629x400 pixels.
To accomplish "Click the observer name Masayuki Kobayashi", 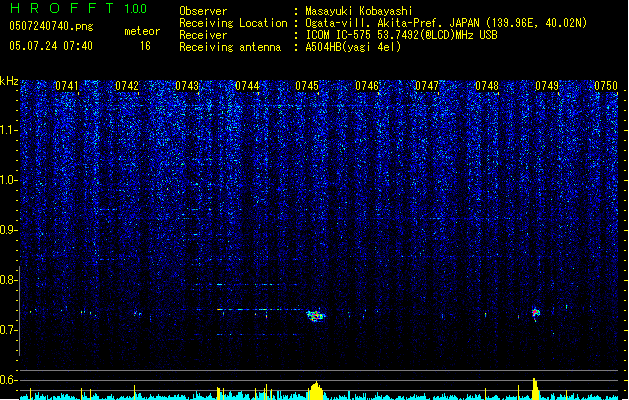I will click(x=359, y=11).
